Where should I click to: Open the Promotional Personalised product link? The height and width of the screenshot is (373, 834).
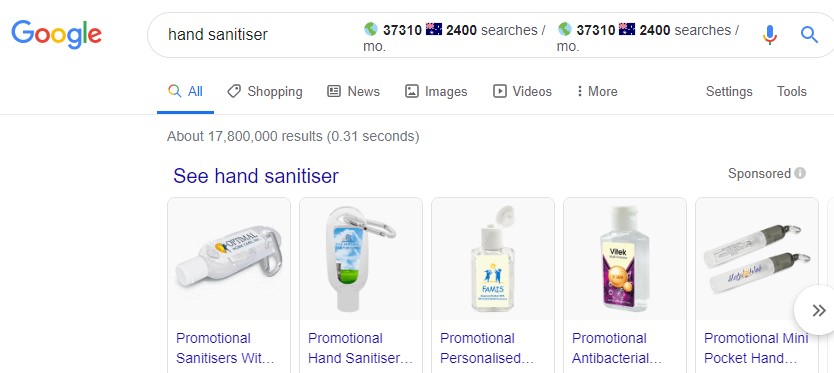click(487, 349)
